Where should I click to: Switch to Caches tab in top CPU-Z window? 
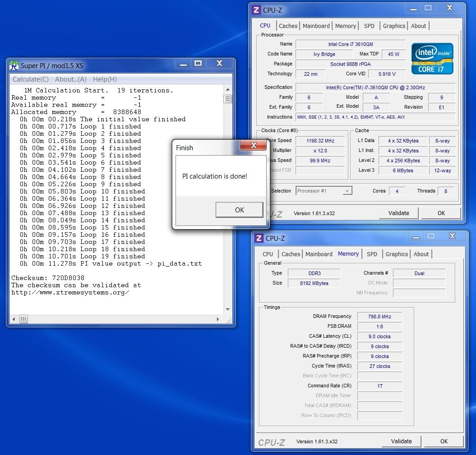(288, 26)
